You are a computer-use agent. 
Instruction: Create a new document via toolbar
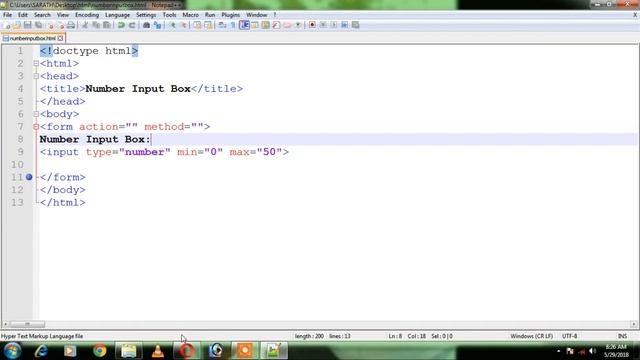tap(7, 25)
